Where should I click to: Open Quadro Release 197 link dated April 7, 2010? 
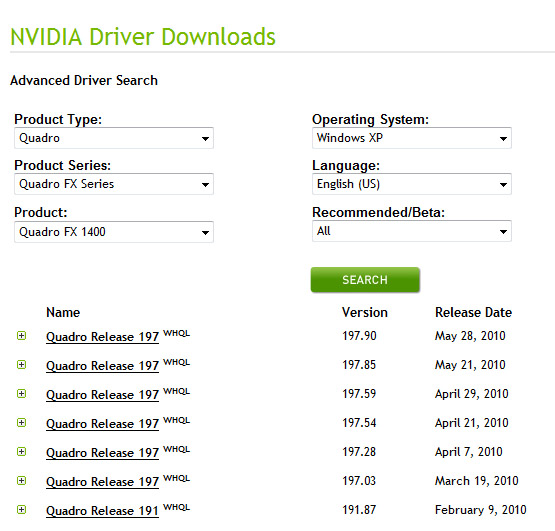(102, 453)
